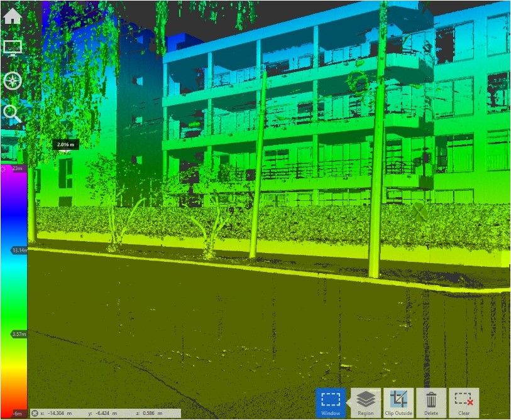Click the -6m minimum height label

[x=18, y=413]
